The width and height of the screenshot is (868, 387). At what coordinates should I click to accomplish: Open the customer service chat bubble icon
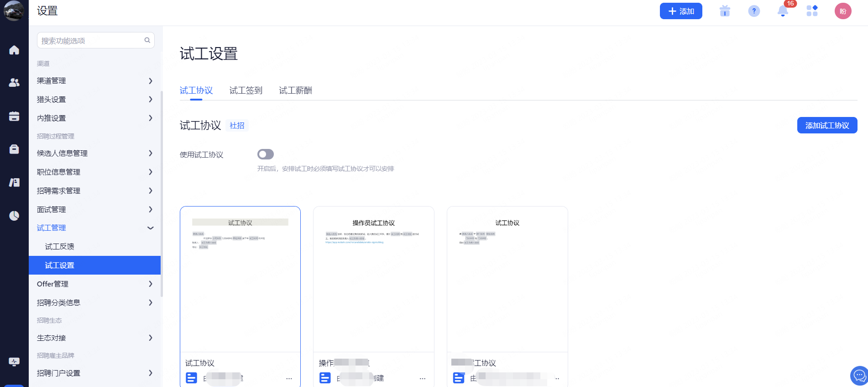pyautogui.click(x=859, y=376)
